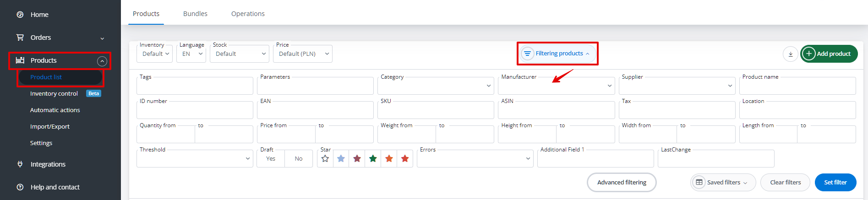Click the Additional Field 1 input
This screenshot has width=868, height=200.
coord(595,159)
